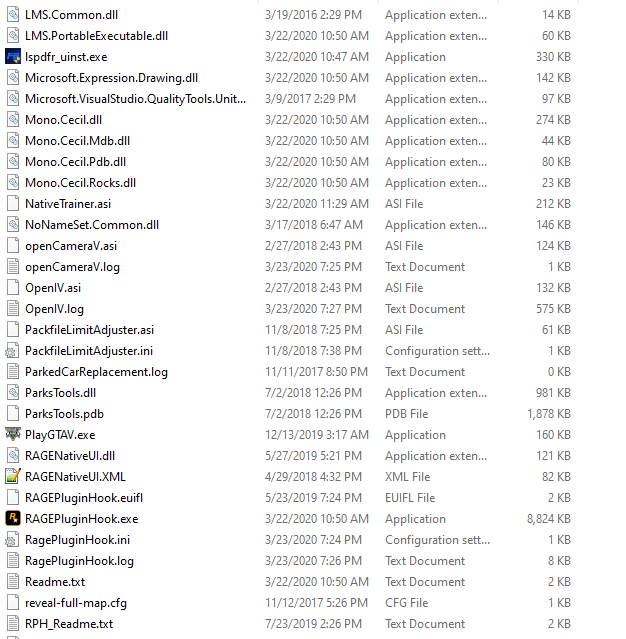Click date 11/11/2017 8:50 PM

[x=316, y=372]
